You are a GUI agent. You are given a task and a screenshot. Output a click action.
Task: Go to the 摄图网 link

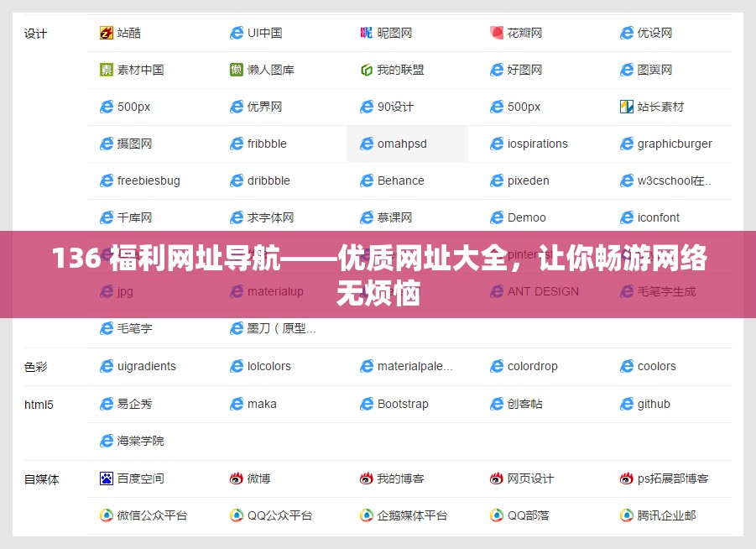tap(134, 144)
